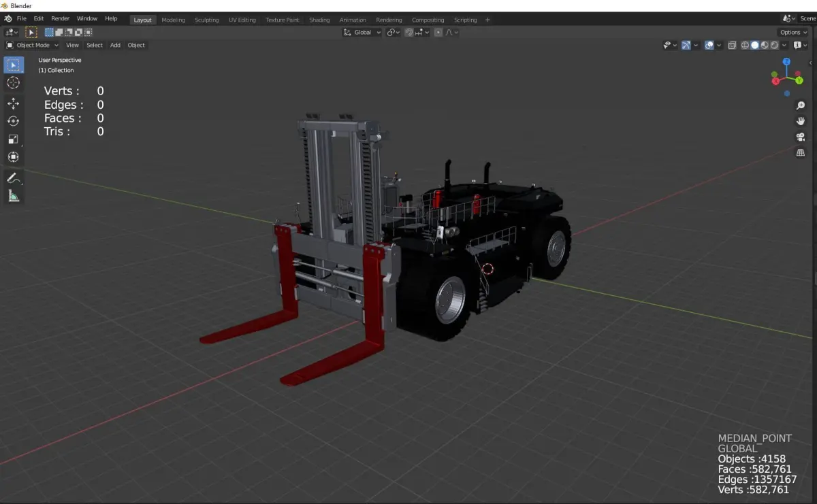Screen dimensions: 817x504
Task: Open the scene browse dropdown icon
Action: tap(789, 18)
